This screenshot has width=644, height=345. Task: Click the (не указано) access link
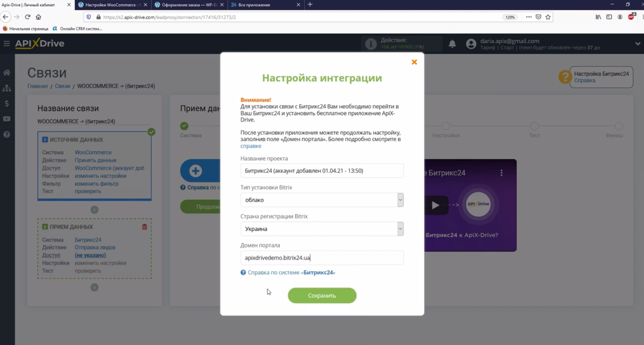pyautogui.click(x=90, y=255)
